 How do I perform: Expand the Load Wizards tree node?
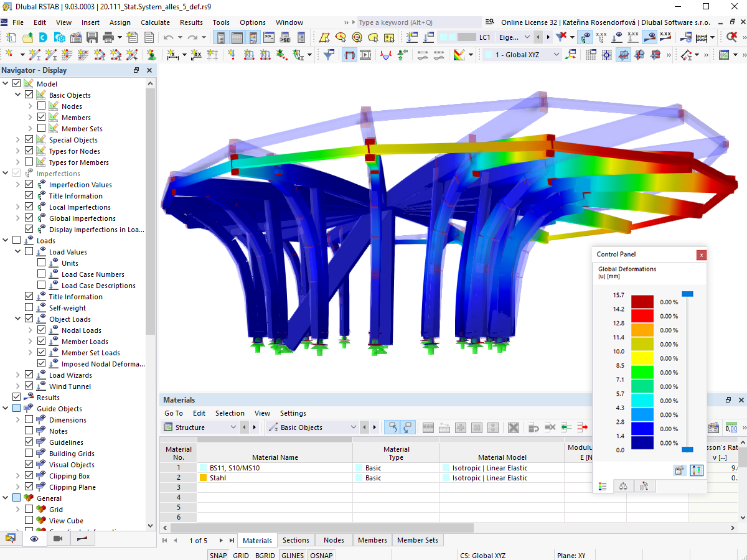(18, 375)
